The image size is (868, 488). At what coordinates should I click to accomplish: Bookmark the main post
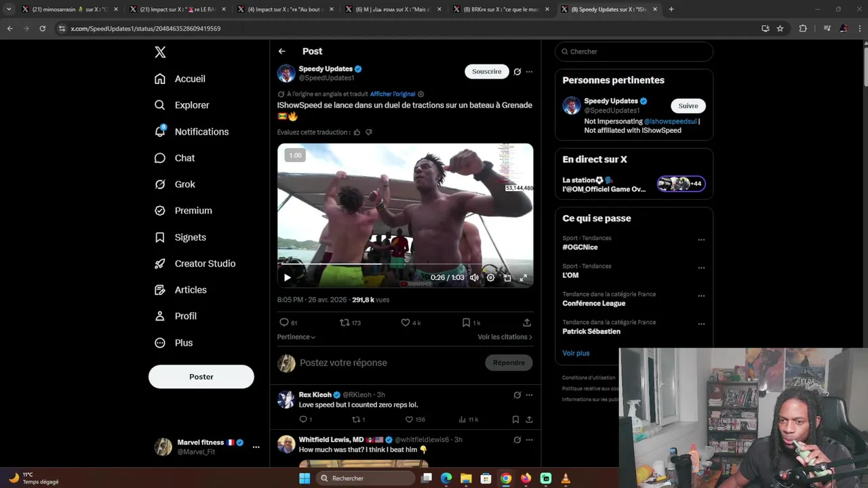tap(466, 323)
